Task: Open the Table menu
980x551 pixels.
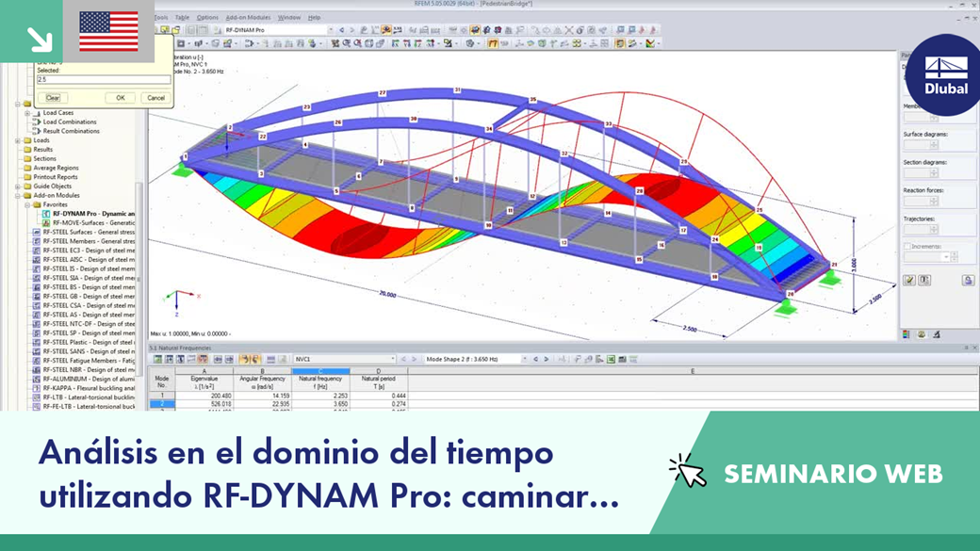Action: pos(182,18)
